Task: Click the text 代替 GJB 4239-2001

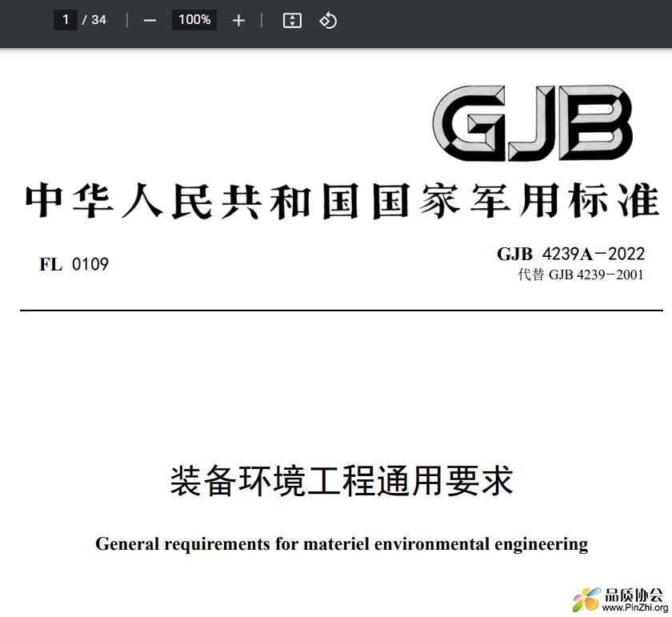Action: coord(581,274)
